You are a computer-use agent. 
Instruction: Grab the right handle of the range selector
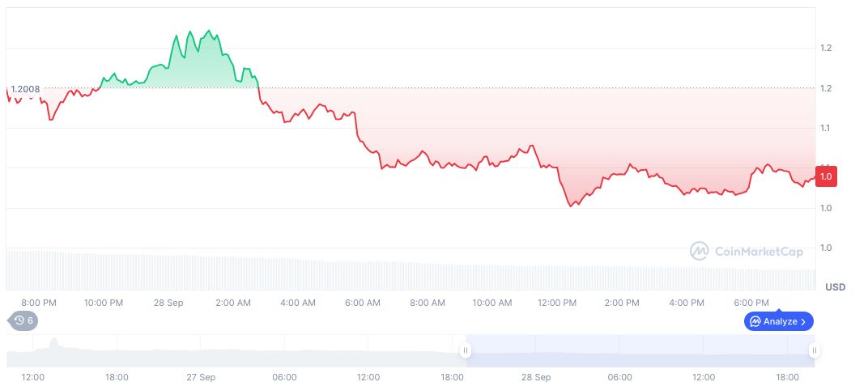(x=814, y=350)
